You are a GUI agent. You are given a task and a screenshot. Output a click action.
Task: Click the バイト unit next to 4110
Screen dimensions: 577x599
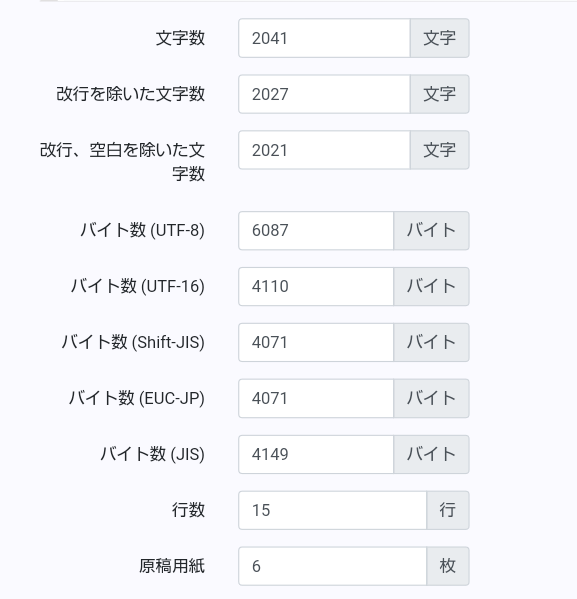tap(431, 286)
